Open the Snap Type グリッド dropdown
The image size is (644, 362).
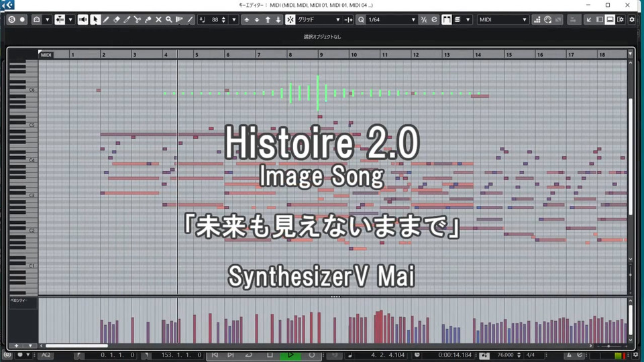319,19
